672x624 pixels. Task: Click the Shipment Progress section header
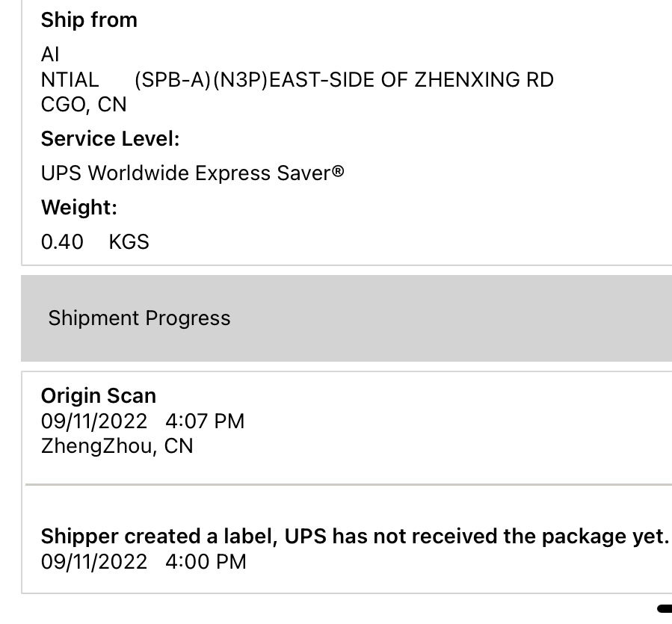coord(139,318)
